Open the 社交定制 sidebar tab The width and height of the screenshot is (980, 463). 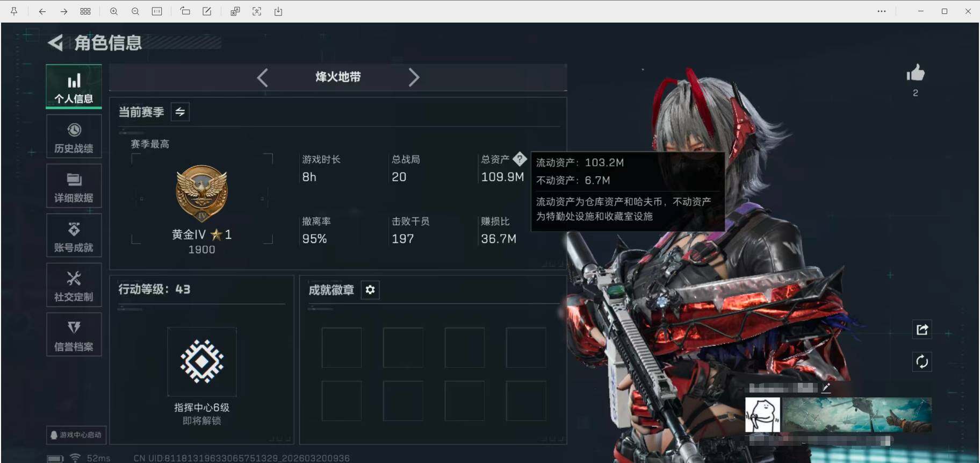(74, 285)
